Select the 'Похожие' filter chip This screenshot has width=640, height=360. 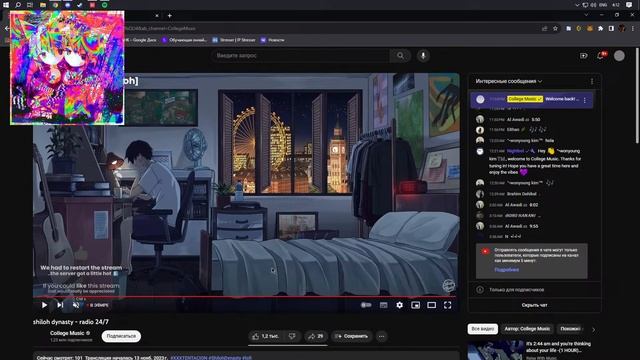[570, 329]
